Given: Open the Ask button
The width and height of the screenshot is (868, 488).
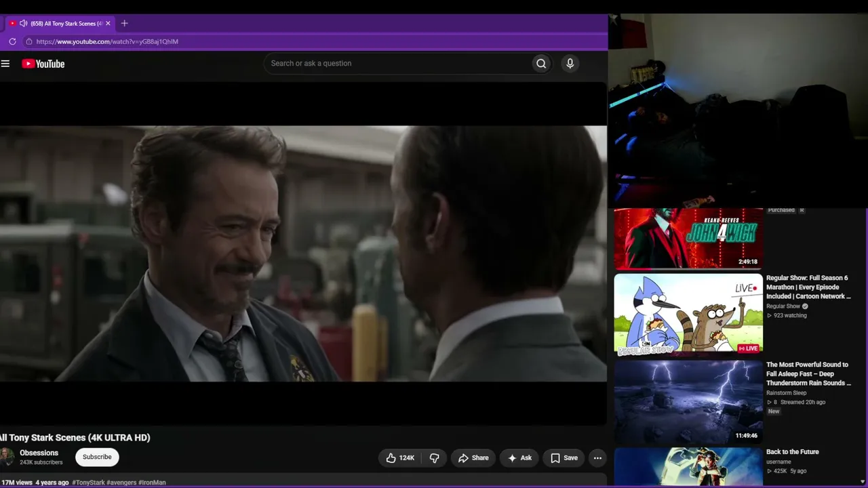Looking at the screenshot, I should coord(519,458).
